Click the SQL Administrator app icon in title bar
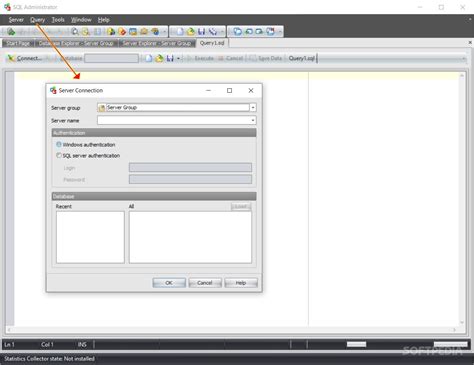This screenshot has width=474, height=365. (7, 7)
